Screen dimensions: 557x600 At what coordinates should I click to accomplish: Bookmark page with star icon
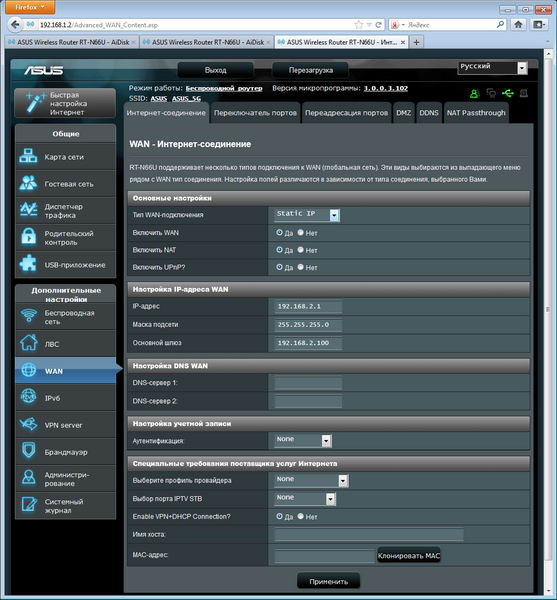[x=358, y=25]
